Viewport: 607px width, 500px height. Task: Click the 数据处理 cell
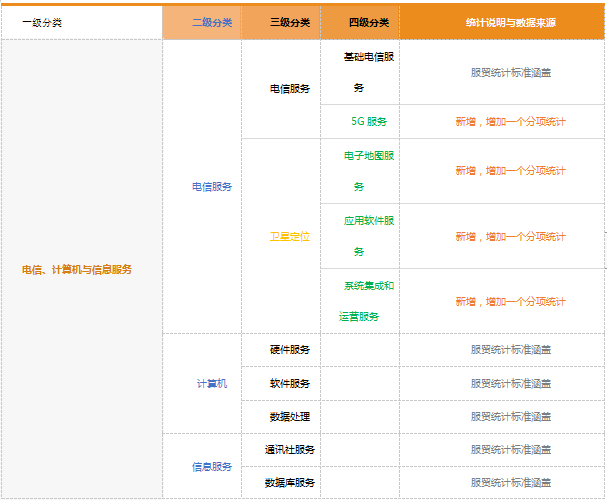[x=289, y=416]
